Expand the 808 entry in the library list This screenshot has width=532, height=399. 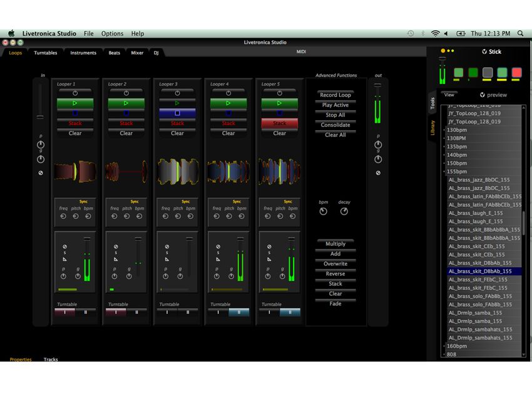(x=444, y=354)
